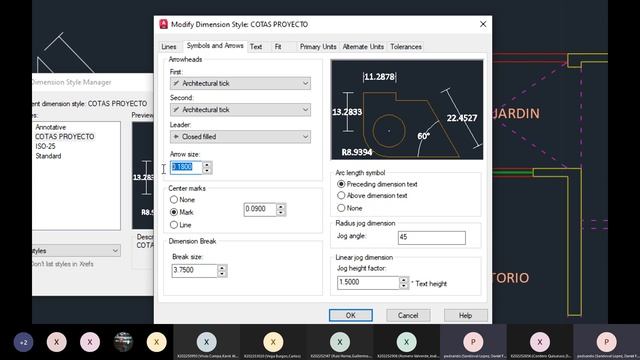Close the Modify Dimension Style dialog

pyautogui.click(x=483, y=24)
